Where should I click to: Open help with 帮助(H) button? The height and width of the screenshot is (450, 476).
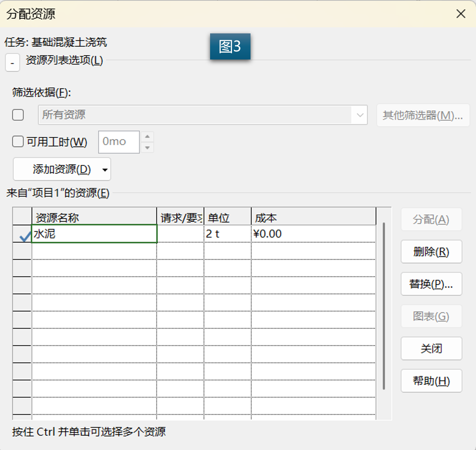coord(431,381)
